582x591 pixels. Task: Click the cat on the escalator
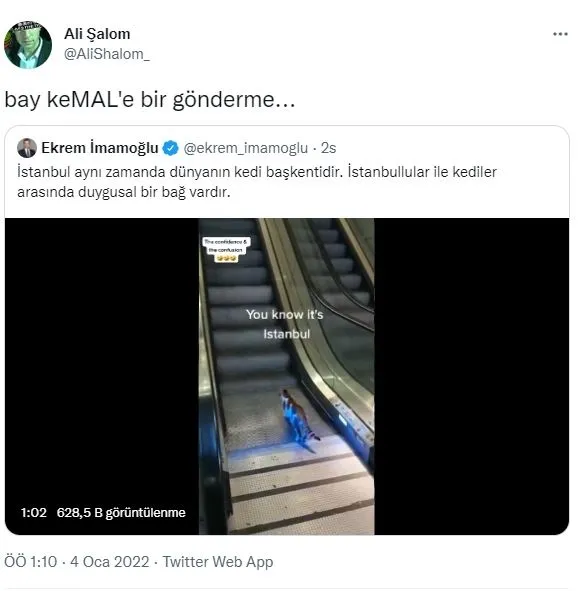299,420
